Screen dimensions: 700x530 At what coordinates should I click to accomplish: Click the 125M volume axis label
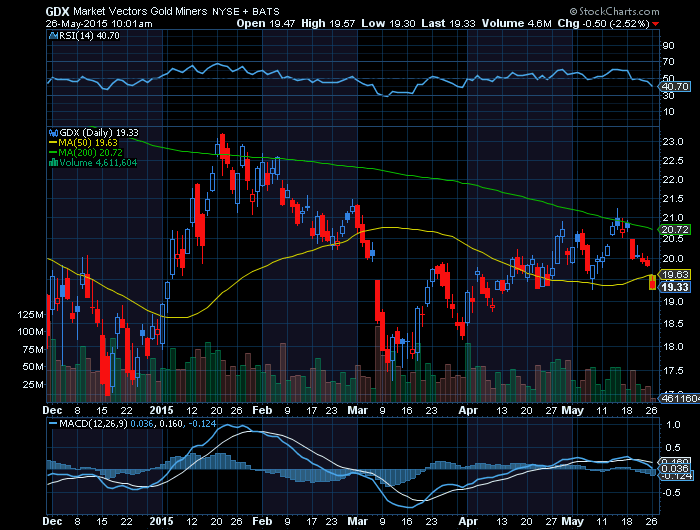(30, 315)
